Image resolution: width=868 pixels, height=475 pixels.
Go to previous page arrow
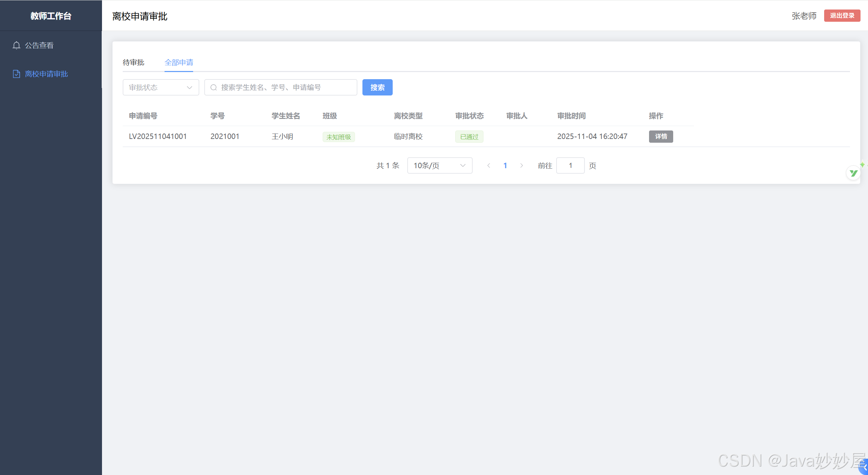(489, 165)
